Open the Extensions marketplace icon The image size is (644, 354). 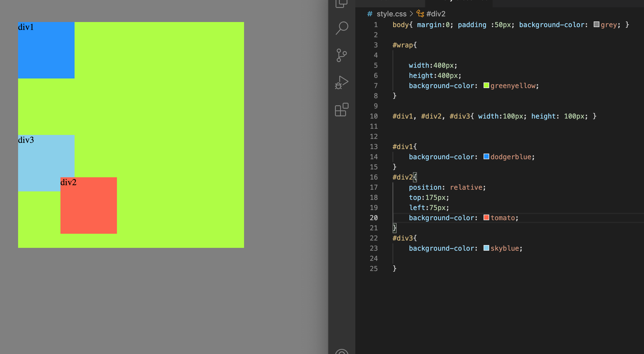tap(342, 110)
